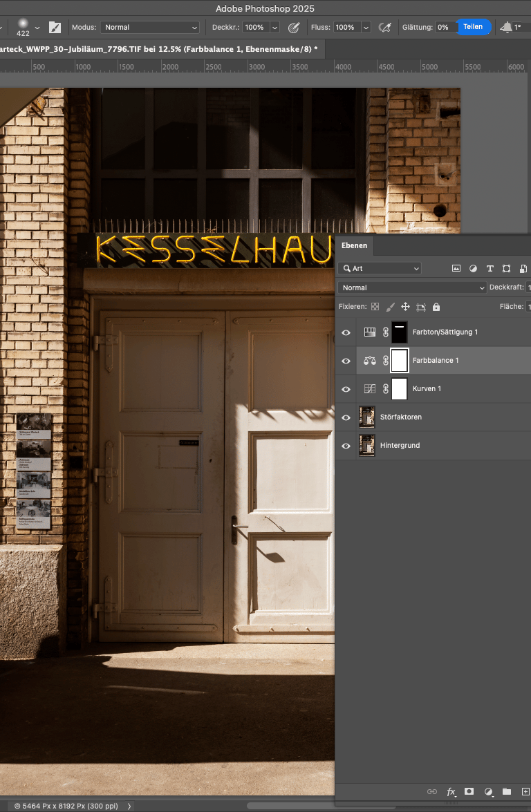Viewport: 531px width, 812px height.
Task: Select the Kurven 1 layer name
Action: pos(427,388)
